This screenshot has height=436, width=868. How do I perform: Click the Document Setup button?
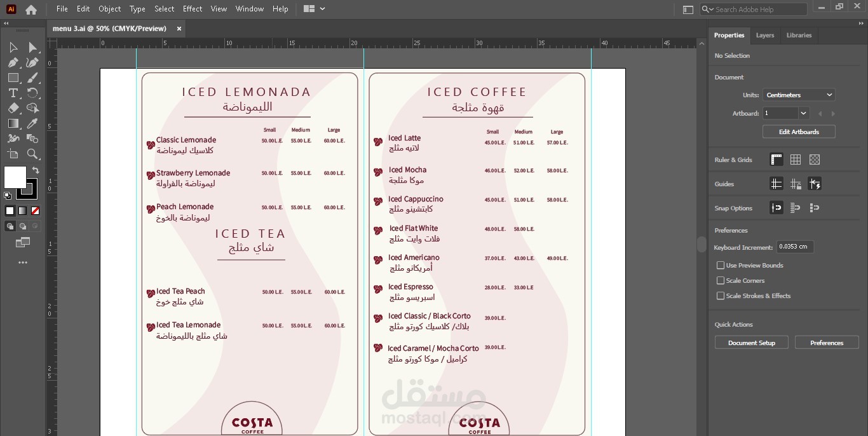tap(752, 343)
